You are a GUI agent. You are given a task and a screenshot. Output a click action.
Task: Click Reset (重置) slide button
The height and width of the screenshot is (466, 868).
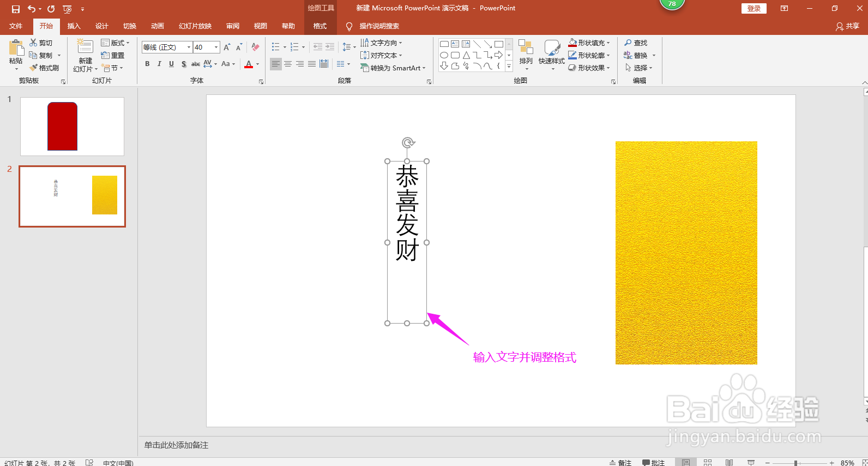pos(113,55)
